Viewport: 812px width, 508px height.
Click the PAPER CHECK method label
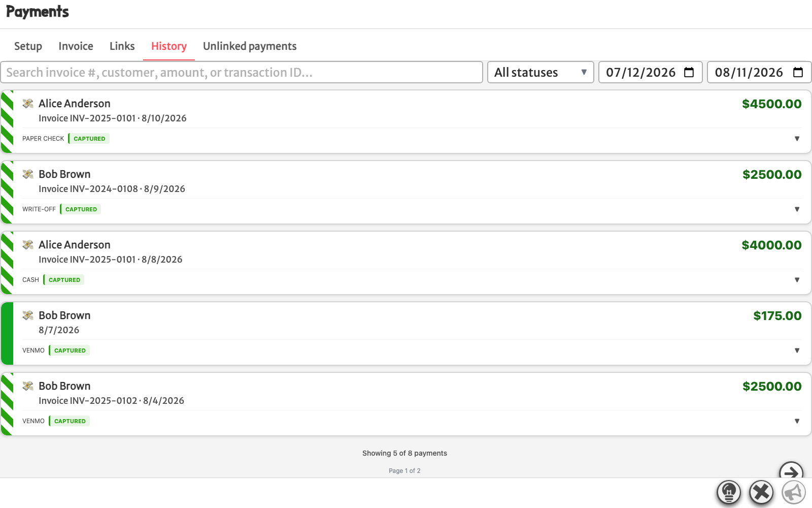(x=43, y=139)
